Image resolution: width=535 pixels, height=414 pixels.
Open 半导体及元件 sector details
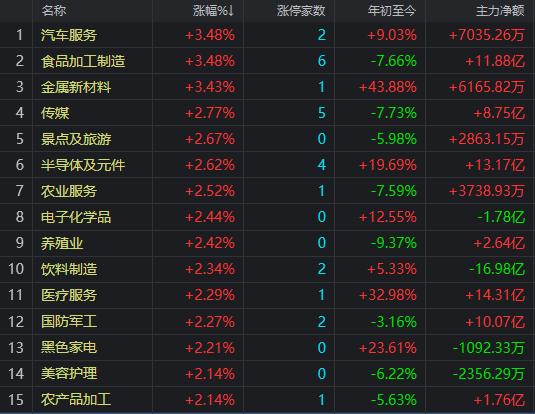click(83, 165)
